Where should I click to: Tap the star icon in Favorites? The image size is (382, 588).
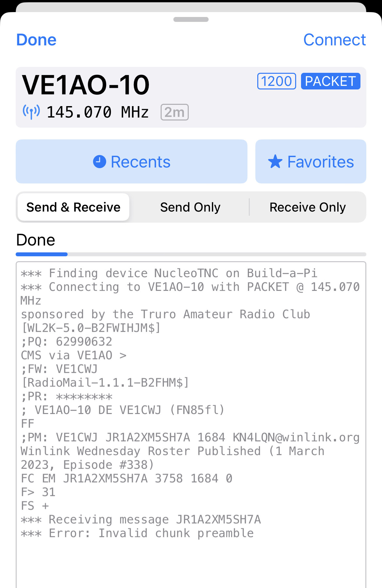tap(275, 162)
